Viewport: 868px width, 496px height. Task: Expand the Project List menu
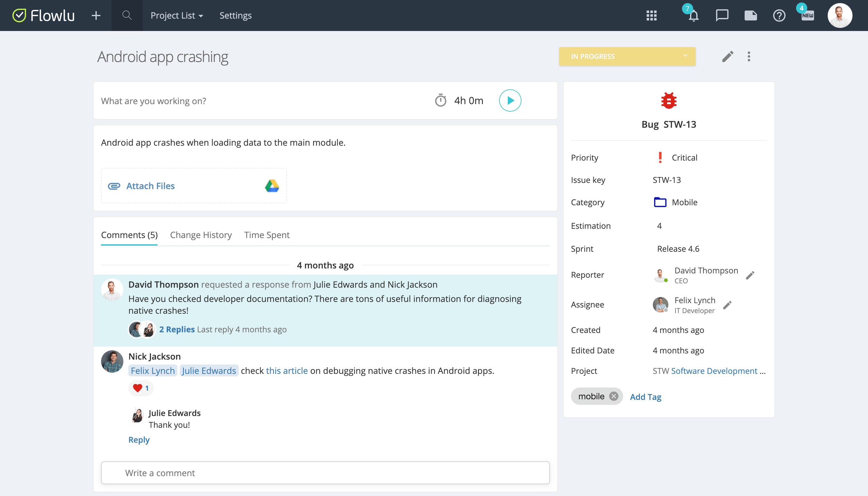(x=176, y=16)
